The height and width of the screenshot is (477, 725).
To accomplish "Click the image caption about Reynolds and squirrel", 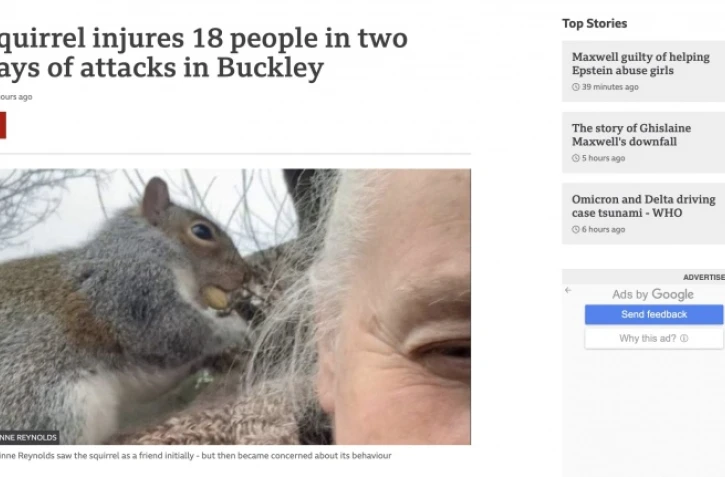I will [x=196, y=456].
